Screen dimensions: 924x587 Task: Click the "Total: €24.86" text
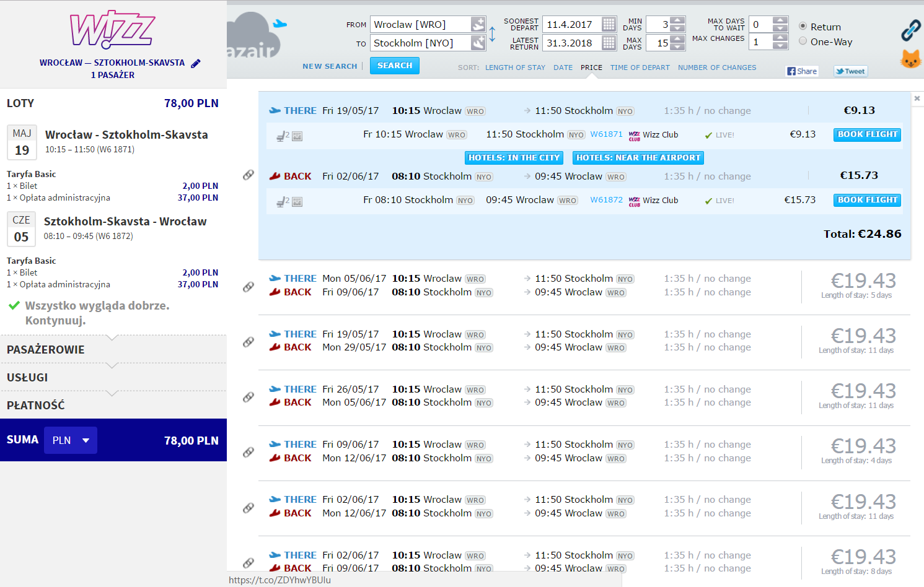pyautogui.click(x=862, y=234)
